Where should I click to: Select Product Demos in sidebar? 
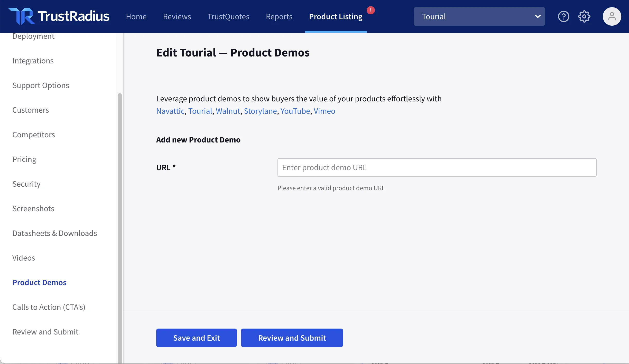point(39,282)
